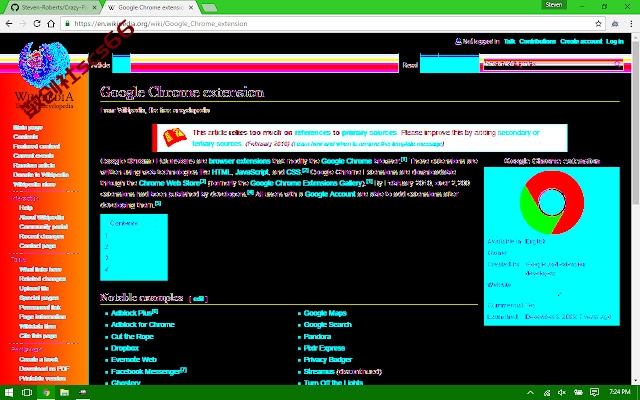Show hidden tray icons chevron
Viewport: 640px width, 400px height.
pos(530,392)
